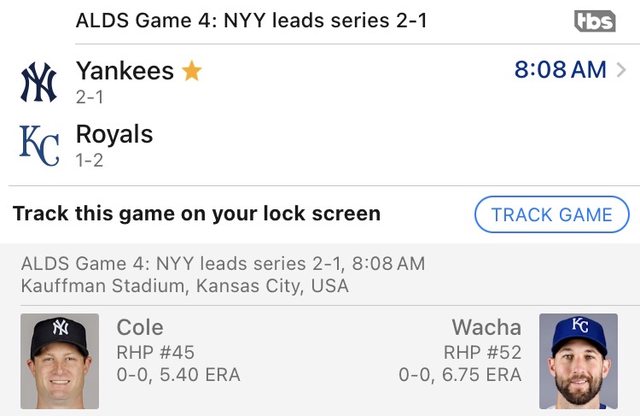Tap the TBS network logo

pyautogui.click(x=595, y=21)
